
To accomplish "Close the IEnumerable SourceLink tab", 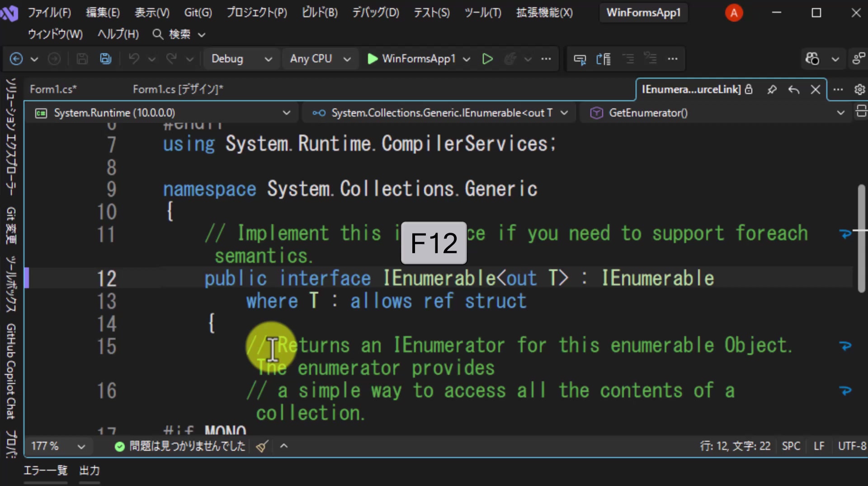I will pyautogui.click(x=816, y=89).
